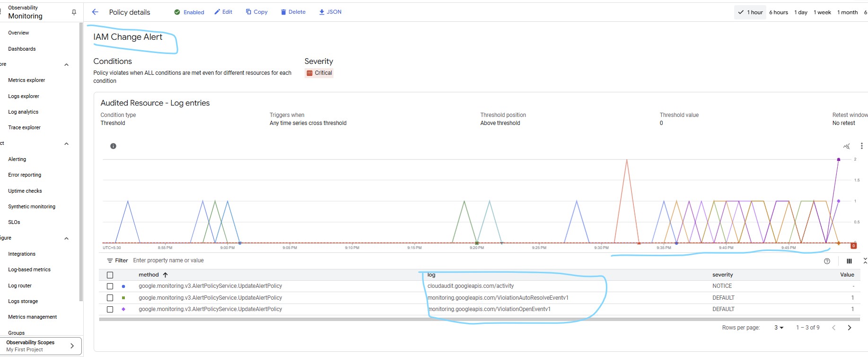Open Logs storage
Viewport: 868px width, 357px height.
click(23, 301)
